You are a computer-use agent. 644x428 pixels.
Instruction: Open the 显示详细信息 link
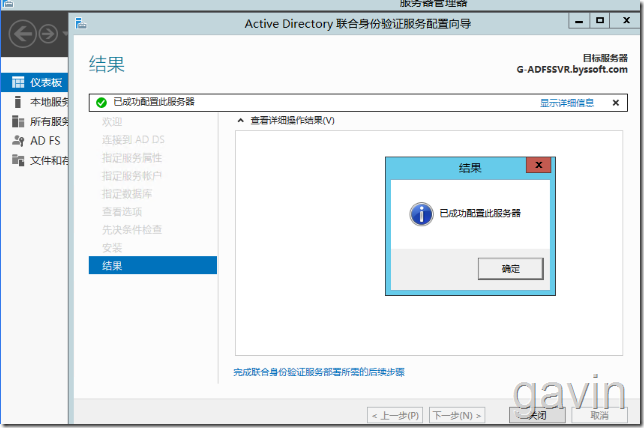pos(567,103)
